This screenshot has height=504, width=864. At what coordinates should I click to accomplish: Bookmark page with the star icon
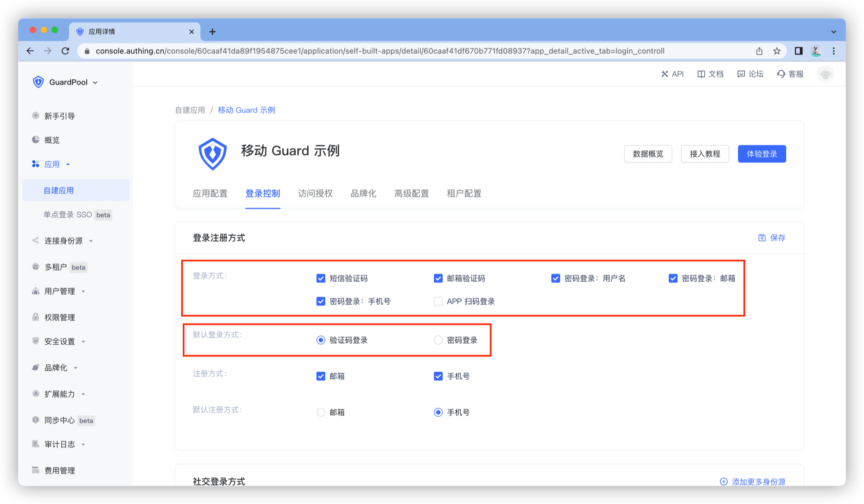coord(777,51)
